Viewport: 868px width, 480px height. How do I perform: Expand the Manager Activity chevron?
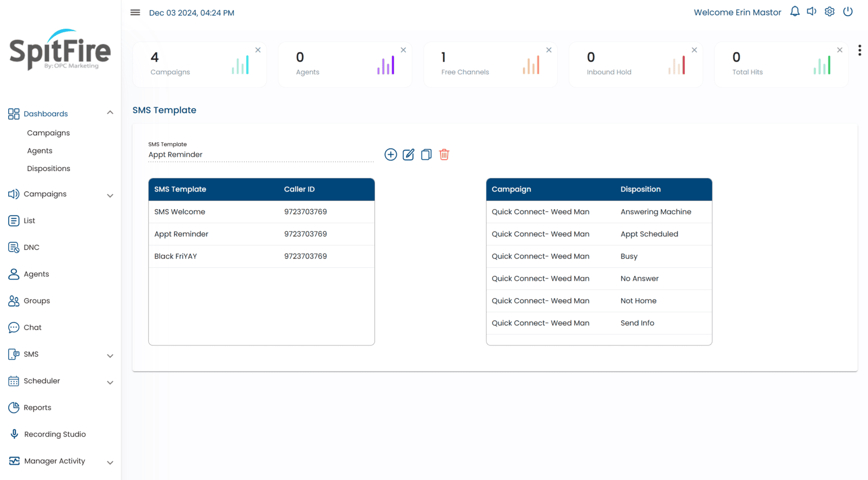tap(110, 463)
